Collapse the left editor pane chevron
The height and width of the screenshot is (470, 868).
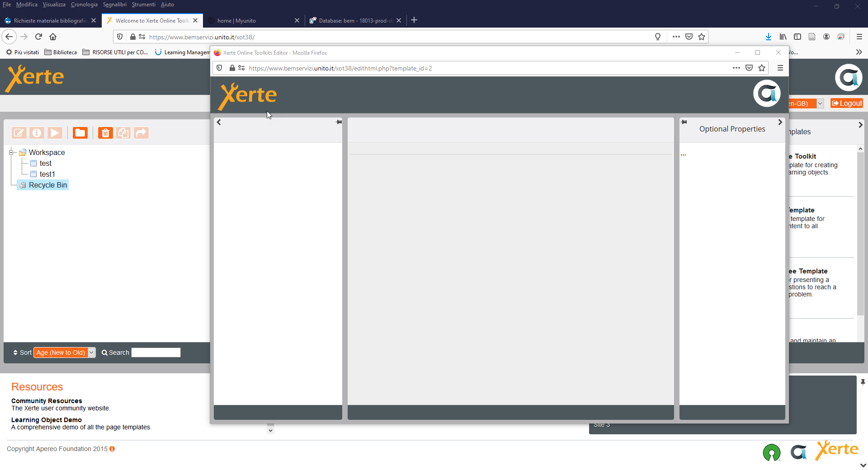[x=219, y=122]
